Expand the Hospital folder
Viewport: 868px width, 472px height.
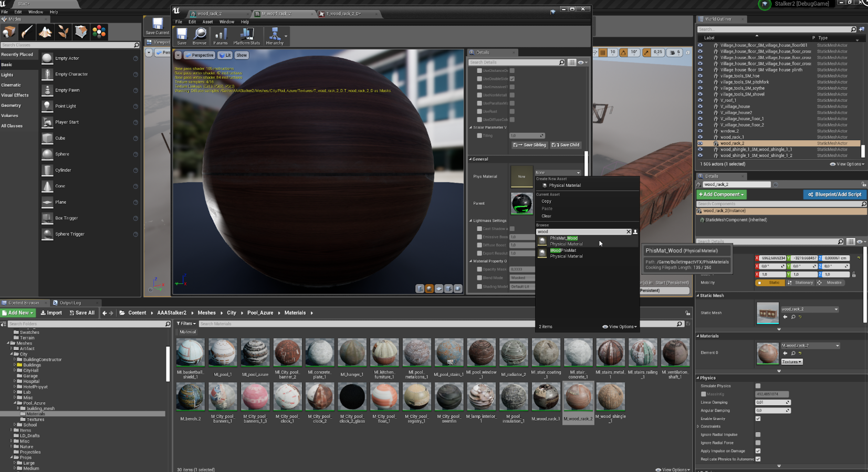15,381
